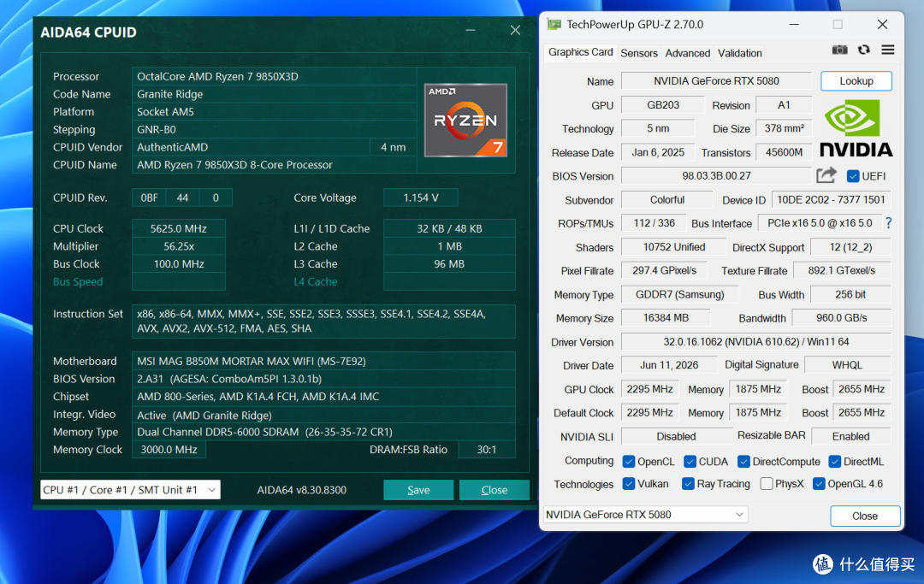This screenshot has height=584, width=924.
Task: Click the Pixel Fillrate value 297.4 GPixel/s
Action: pyautogui.click(x=664, y=271)
